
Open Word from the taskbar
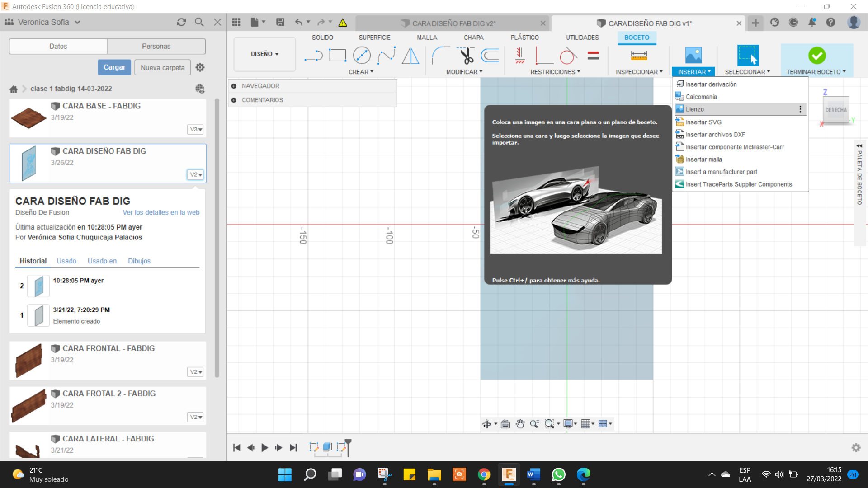[533, 474]
